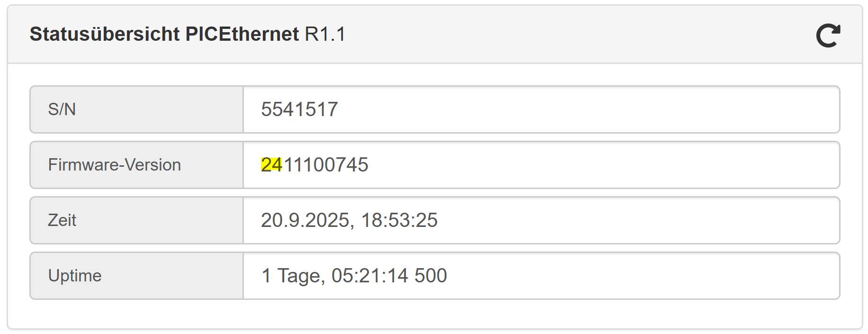Click the R1.1 revision label
This screenshot has height=334, width=868.
click(325, 35)
